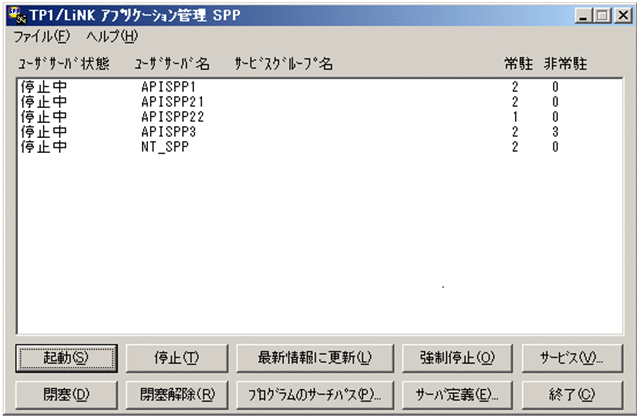Minimize the TP1/LiNK window
The width and height of the screenshot is (640, 419).
[x=584, y=16]
